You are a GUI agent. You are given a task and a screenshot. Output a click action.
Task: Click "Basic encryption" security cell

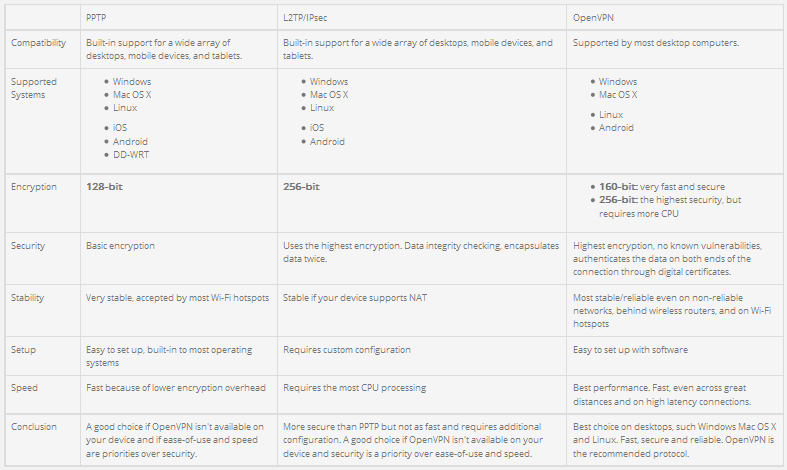(x=121, y=246)
